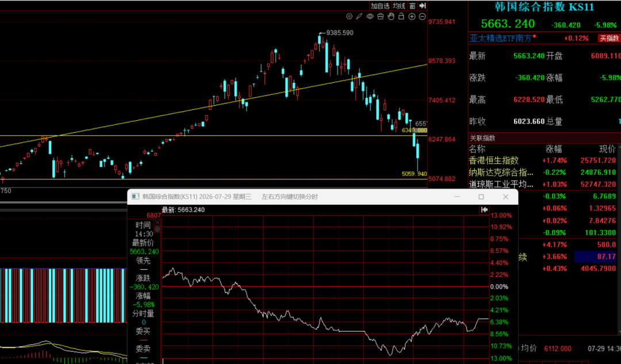Image resolution: width=621 pixels, height=364 pixels.
Task: Click the 关联指数 section header
Action: tap(482, 138)
